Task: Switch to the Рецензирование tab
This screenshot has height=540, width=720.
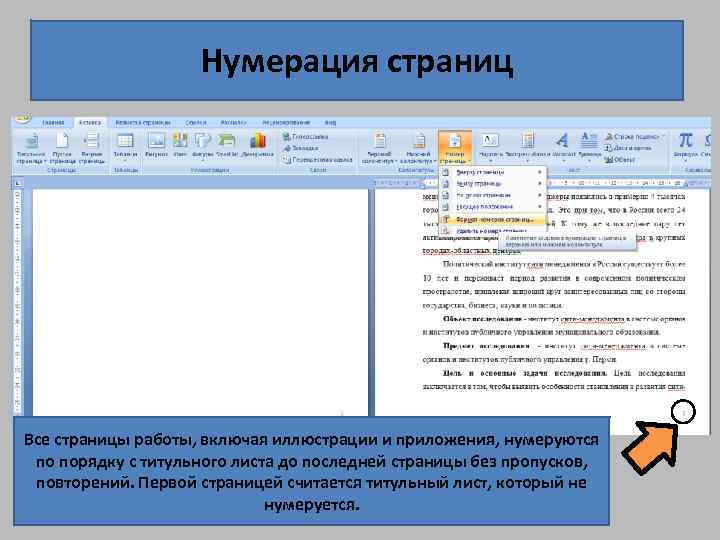Action: pos(286,123)
